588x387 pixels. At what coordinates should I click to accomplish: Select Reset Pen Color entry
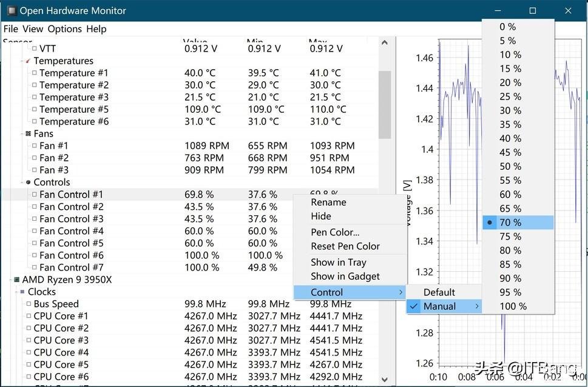click(x=350, y=246)
